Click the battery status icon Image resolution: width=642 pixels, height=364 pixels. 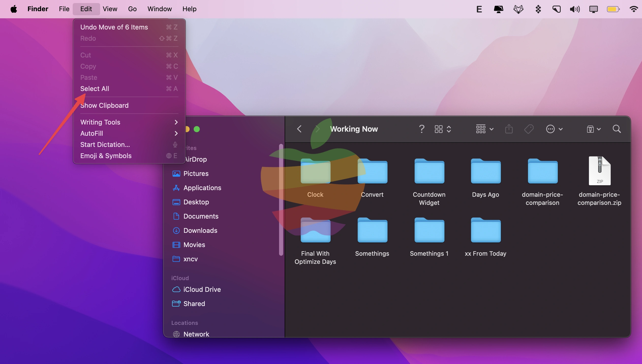(x=613, y=9)
